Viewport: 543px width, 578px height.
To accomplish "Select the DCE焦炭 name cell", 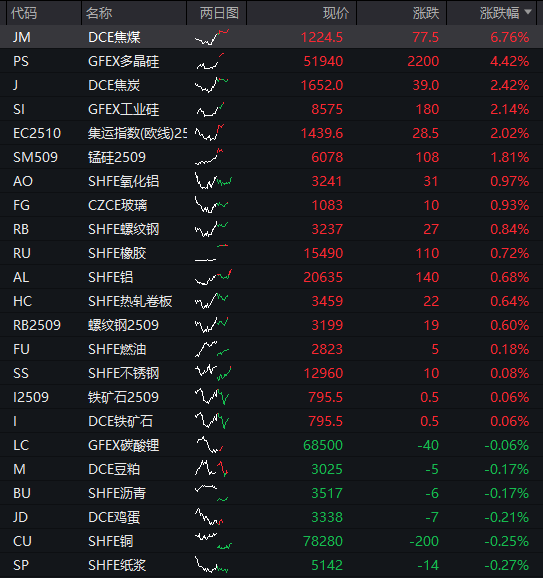I will coord(114,85).
